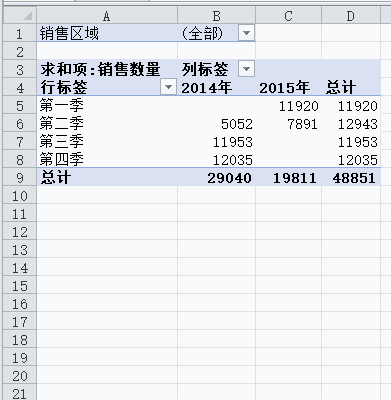
Task: Click the 2015年 column label cell
Action: pyautogui.click(x=288, y=87)
